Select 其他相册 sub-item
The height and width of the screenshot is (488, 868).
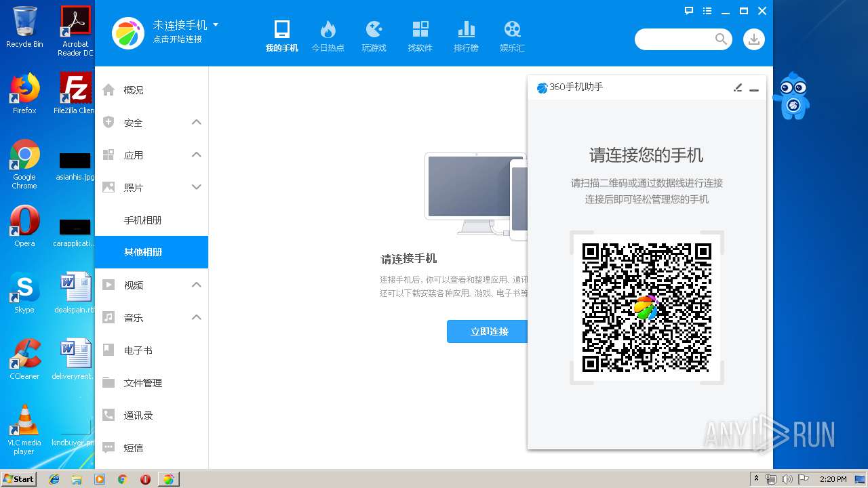151,252
